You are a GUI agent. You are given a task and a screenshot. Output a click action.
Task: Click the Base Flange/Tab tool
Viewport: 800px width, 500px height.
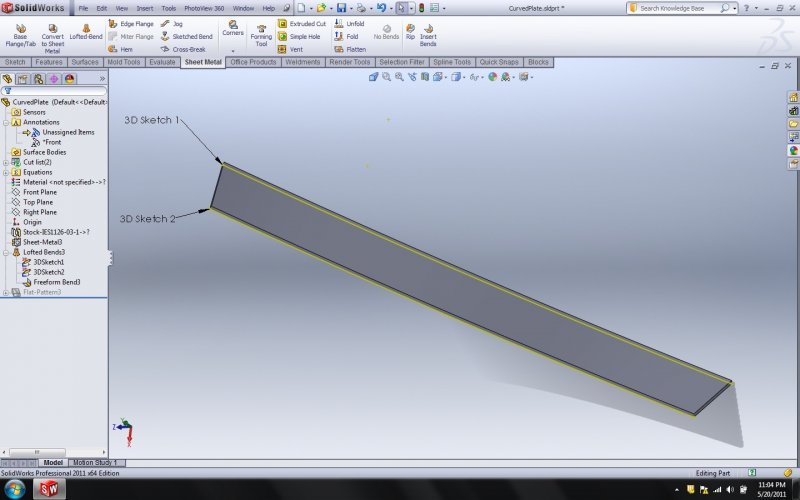click(20, 34)
